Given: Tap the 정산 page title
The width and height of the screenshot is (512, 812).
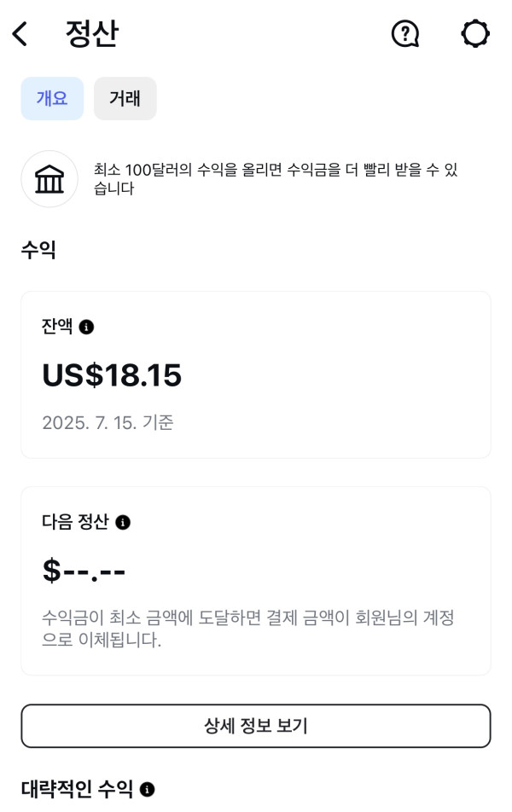Looking at the screenshot, I should tap(91, 34).
